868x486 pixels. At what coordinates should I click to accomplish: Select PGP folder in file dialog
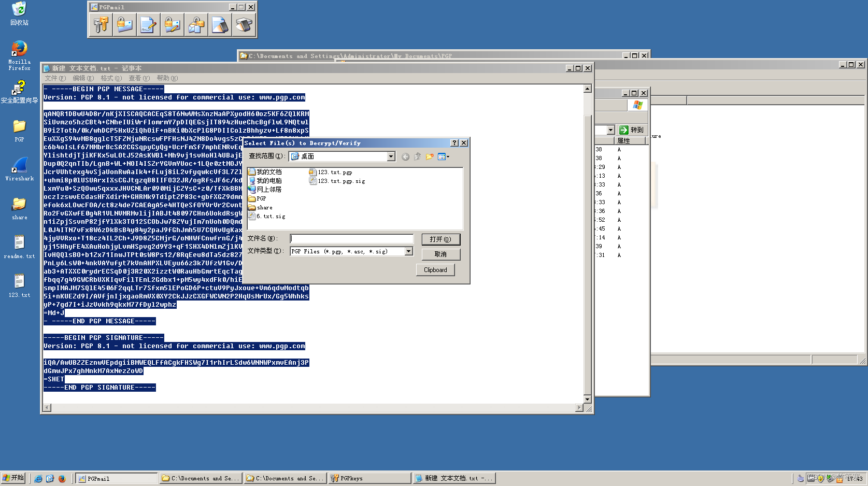point(257,198)
